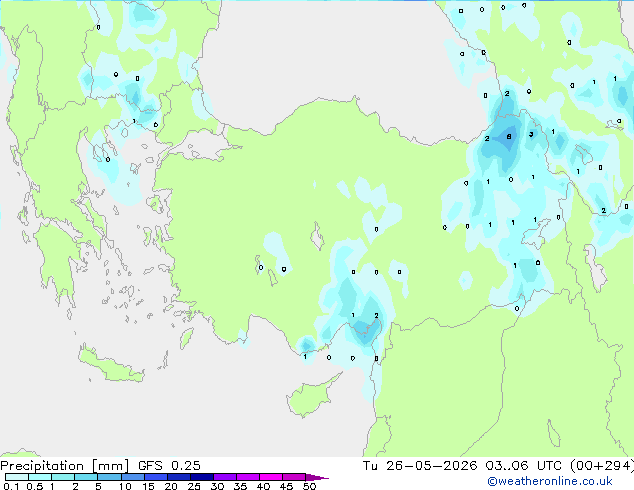The image size is (634, 490).
Task: Click the legend value '0.5'
Action: tap(34, 486)
